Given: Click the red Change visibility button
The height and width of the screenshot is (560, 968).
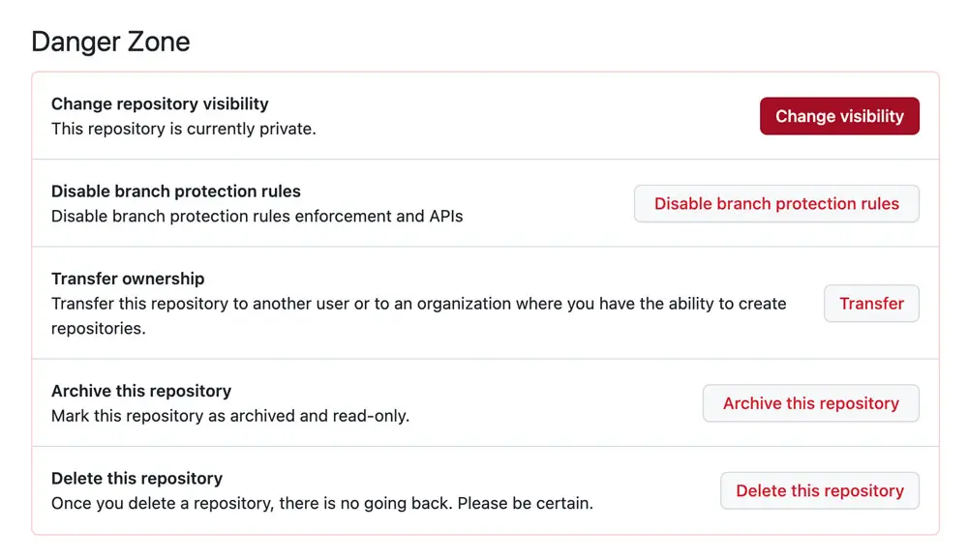Looking at the screenshot, I should 839,116.
